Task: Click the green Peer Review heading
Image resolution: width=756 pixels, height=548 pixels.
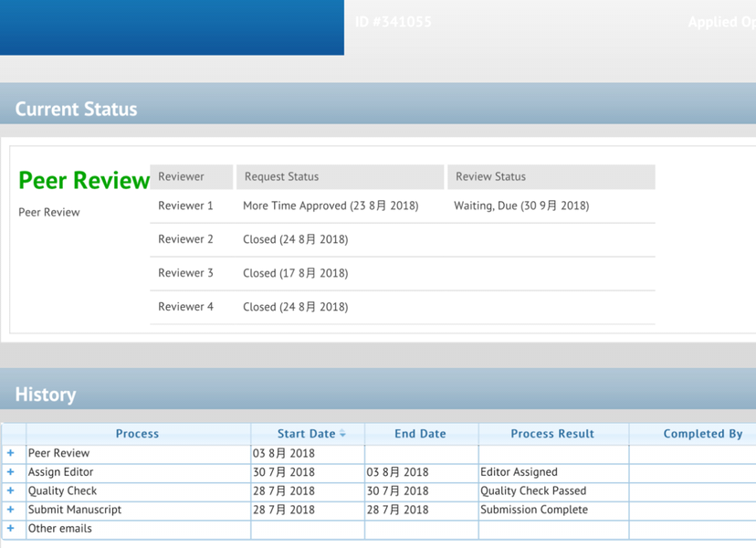Action: point(84,181)
